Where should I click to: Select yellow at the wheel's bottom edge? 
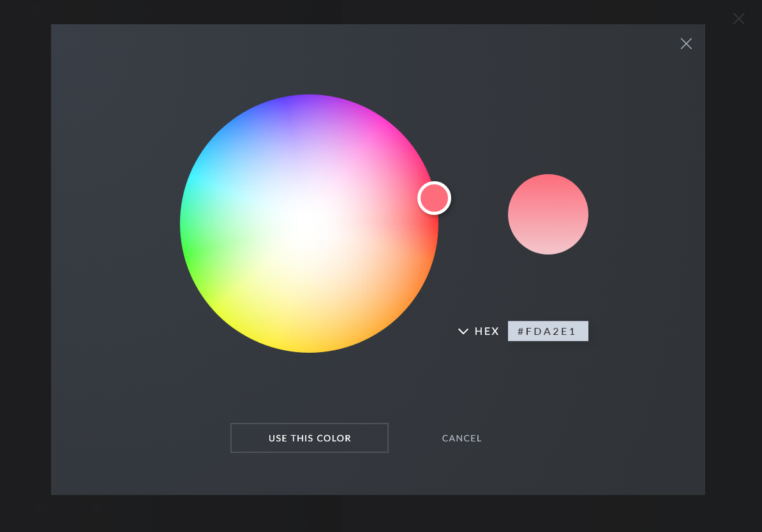310,344
